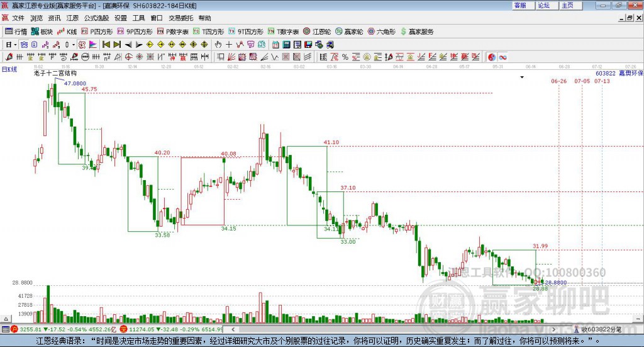Viewport: 644px width, 347px height.
Task: Expand the 日 period dropdown
Action: coord(15,45)
